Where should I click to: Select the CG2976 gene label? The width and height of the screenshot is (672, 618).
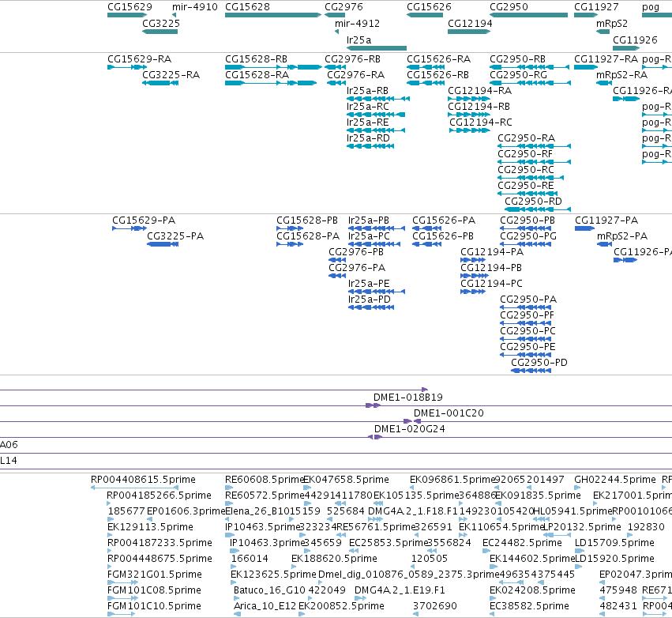tap(344, 7)
